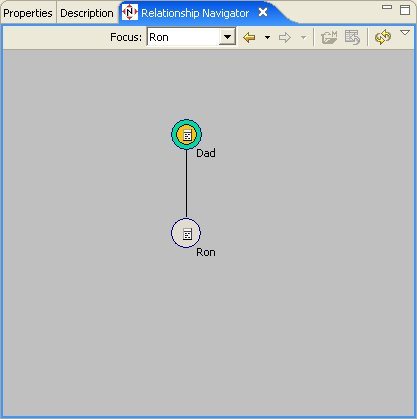Click the Focus field showing Ron
Screen dimensions: 417x419
pos(183,37)
